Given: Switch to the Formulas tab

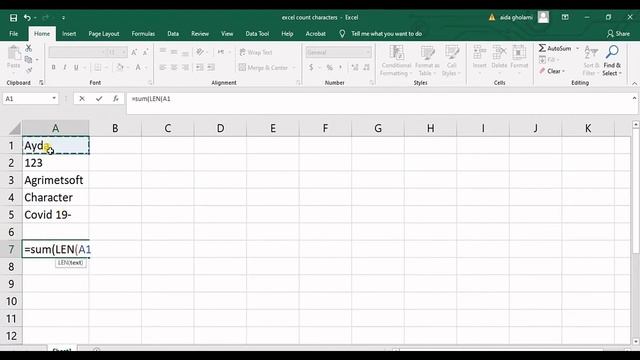Looking at the screenshot, I should coord(143,33).
